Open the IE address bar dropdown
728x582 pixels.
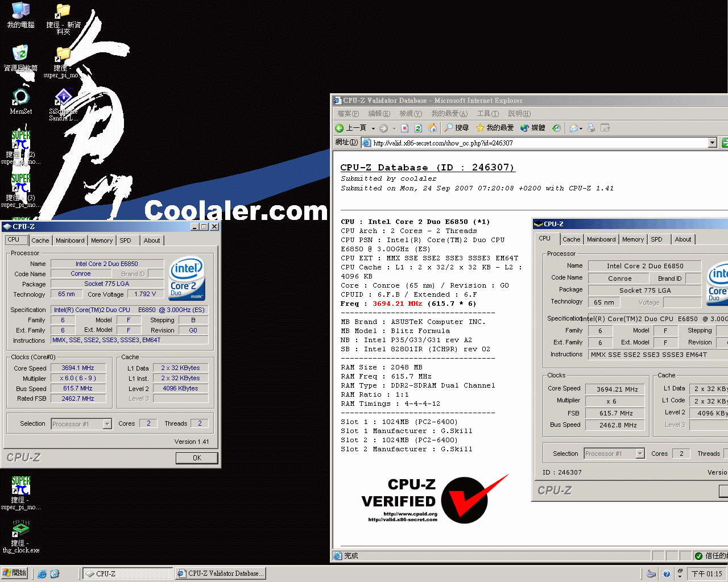tap(713, 143)
